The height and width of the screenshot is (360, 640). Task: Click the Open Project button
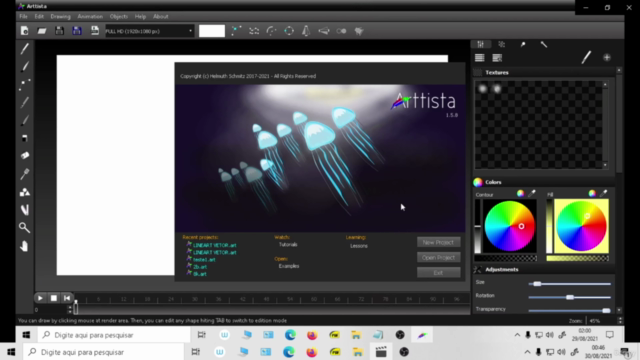click(438, 257)
